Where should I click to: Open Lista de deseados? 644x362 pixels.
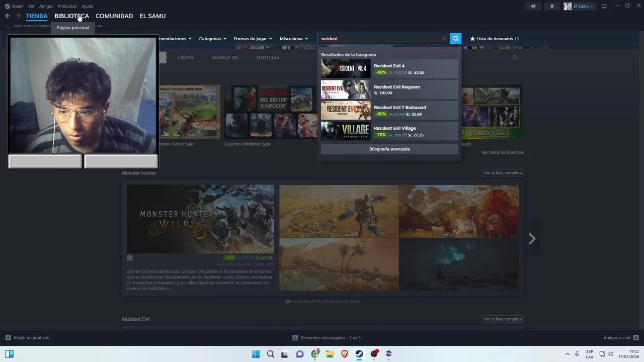(494, 39)
